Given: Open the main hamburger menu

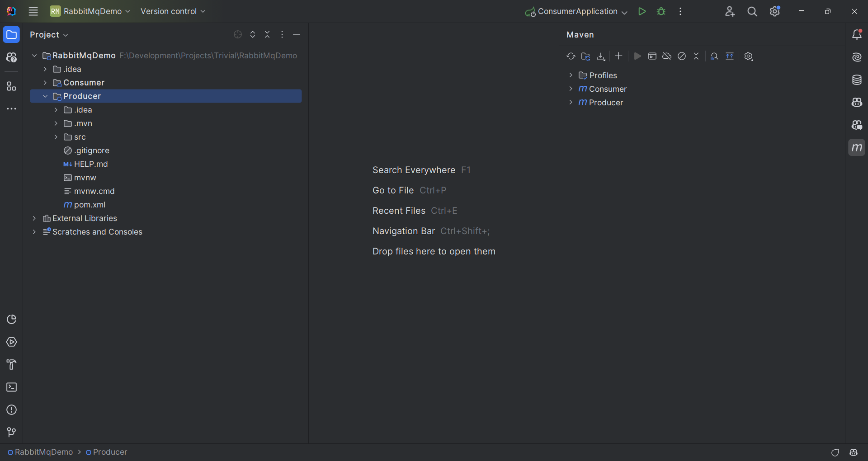Looking at the screenshot, I should 33,11.
